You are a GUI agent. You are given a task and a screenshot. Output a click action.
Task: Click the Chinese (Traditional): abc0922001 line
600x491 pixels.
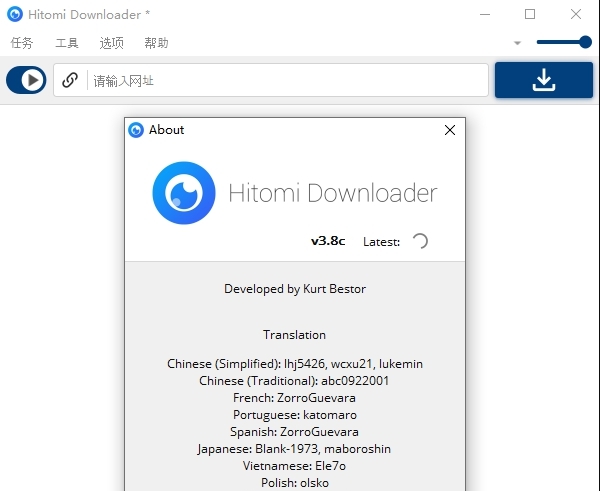click(294, 381)
